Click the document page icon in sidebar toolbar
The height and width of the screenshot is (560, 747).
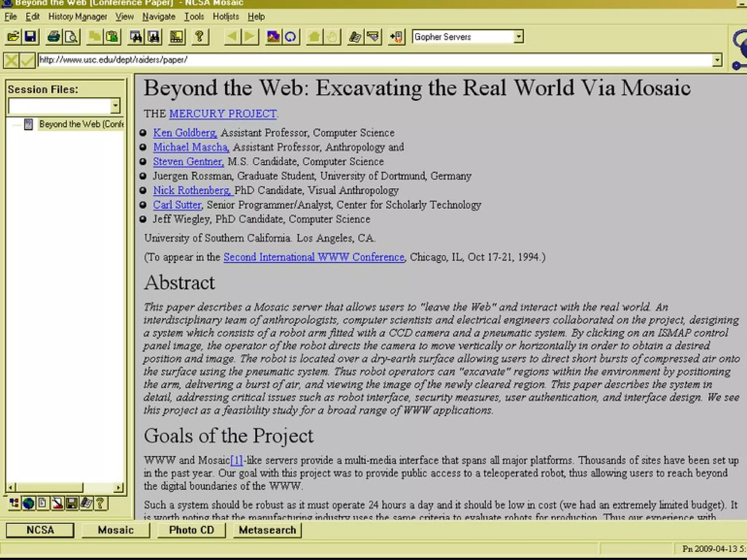tap(43, 503)
